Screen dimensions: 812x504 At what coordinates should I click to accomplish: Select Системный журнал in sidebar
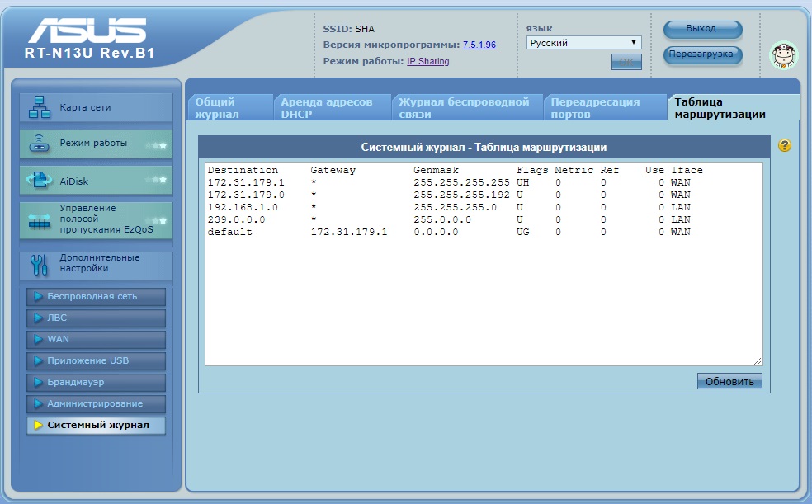coord(97,426)
